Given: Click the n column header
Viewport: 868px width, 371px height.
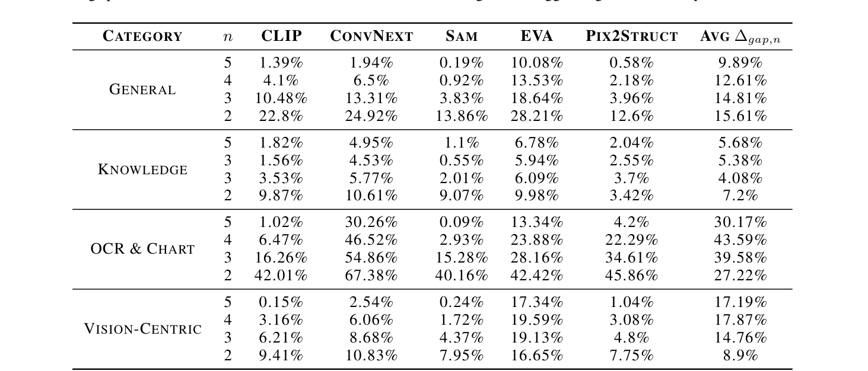Looking at the screenshot, I should pyautogui.click(x=228, y=36).
